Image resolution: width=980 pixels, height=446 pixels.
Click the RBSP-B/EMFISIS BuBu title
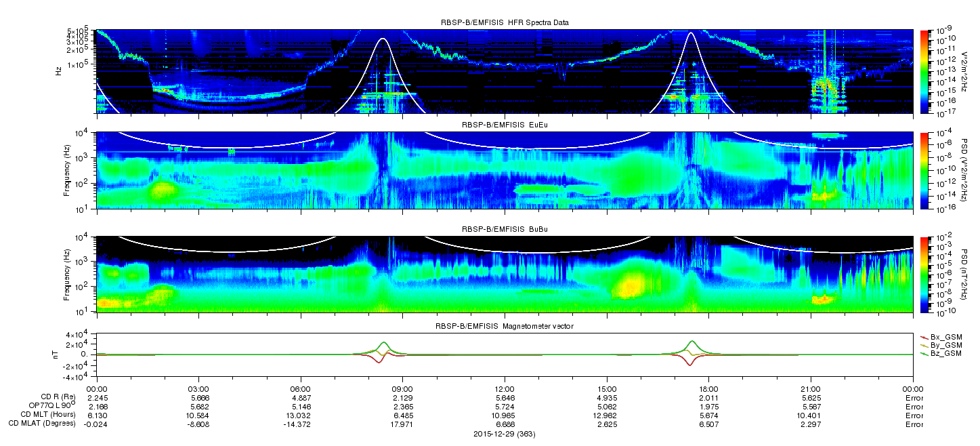tap(505, 229)
